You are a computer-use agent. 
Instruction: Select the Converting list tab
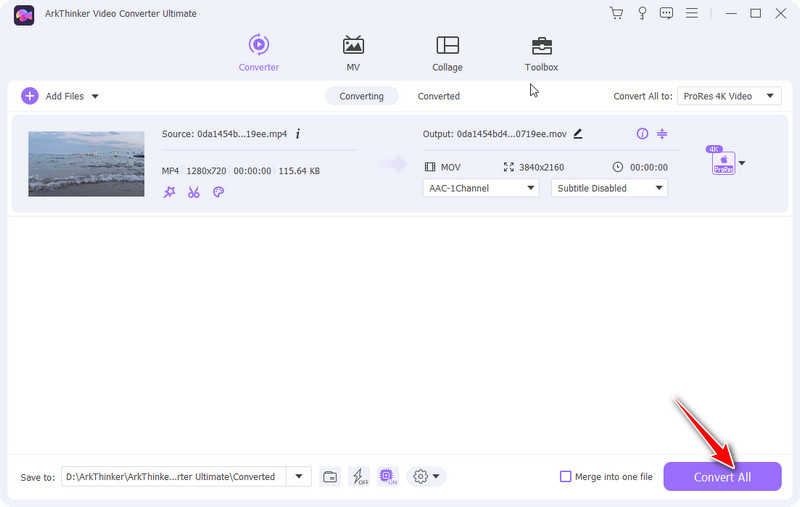[x=361, y=96]
